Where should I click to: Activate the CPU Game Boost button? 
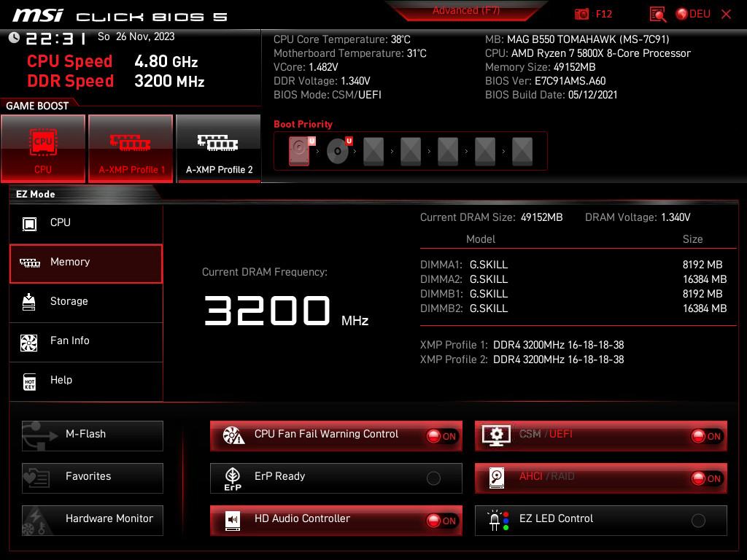point(43,149)
